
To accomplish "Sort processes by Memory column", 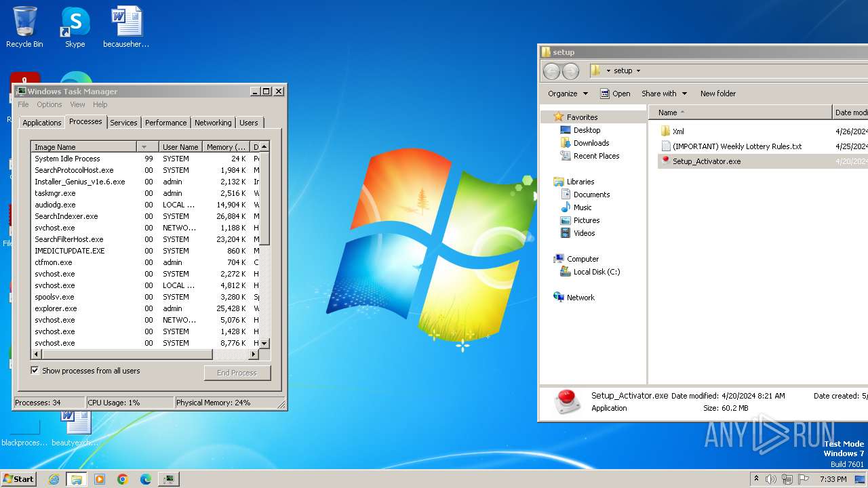I will (226, 147).
